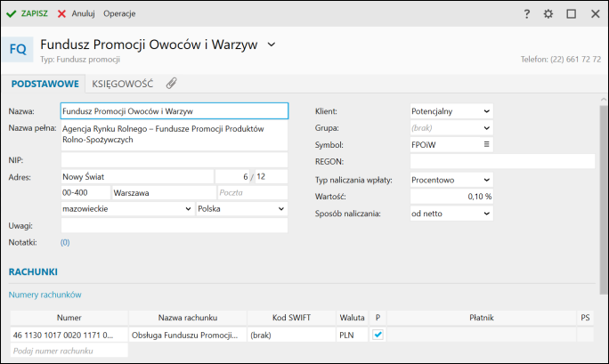This screenshot has width=609, height=364.
Task: Click the red X Anuluj cancel icon
Action: pyautogui.click(x=61, y=14)
